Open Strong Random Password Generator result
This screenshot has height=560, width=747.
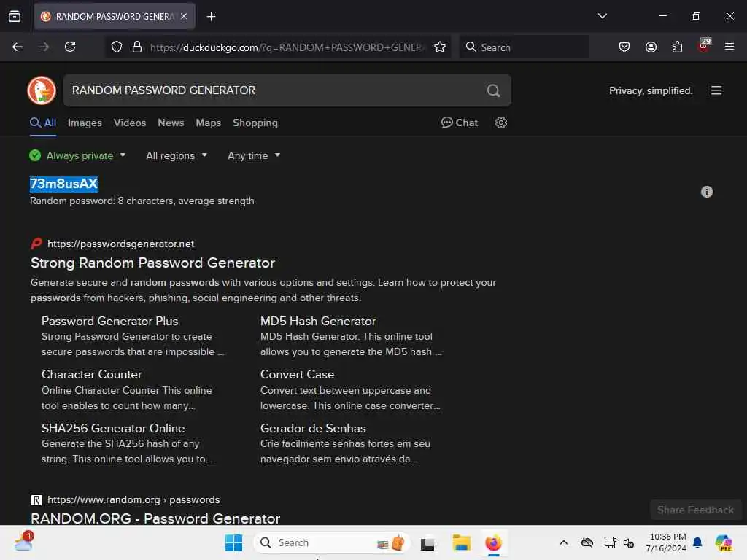pos(152,262)
